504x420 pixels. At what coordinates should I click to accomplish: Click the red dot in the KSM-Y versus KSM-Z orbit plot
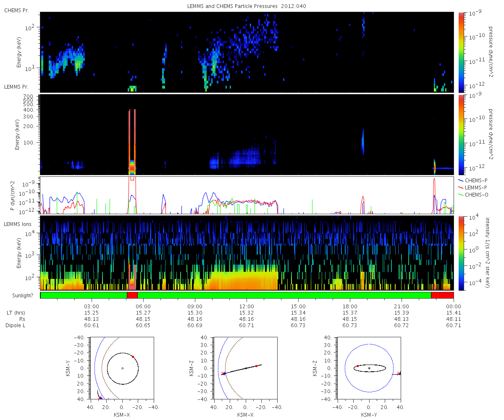pos(357,366)
